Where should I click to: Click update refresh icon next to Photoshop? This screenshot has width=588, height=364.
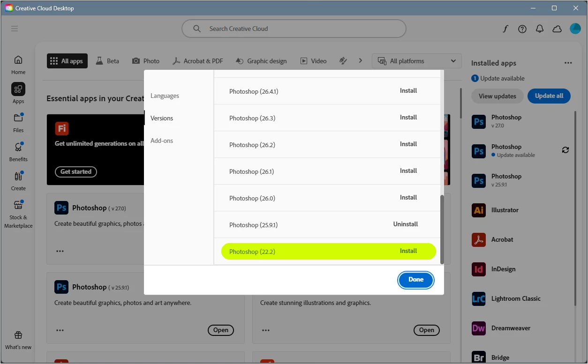(565, 150)
